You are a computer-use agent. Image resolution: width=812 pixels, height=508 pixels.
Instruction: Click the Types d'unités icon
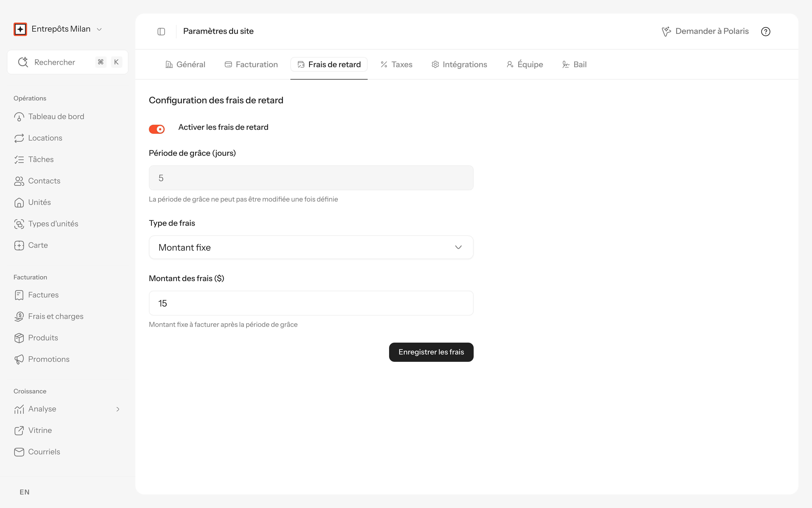click(x=19, y=224)
